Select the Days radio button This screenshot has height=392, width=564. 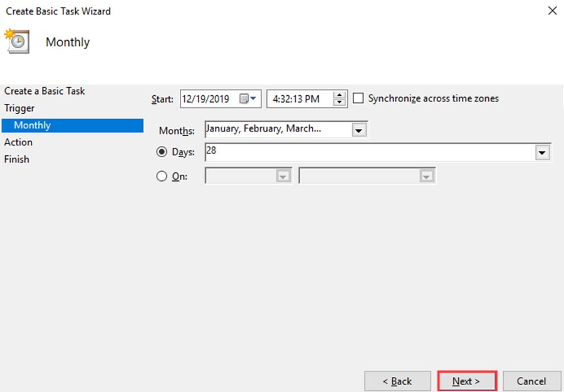click(162, 152)
